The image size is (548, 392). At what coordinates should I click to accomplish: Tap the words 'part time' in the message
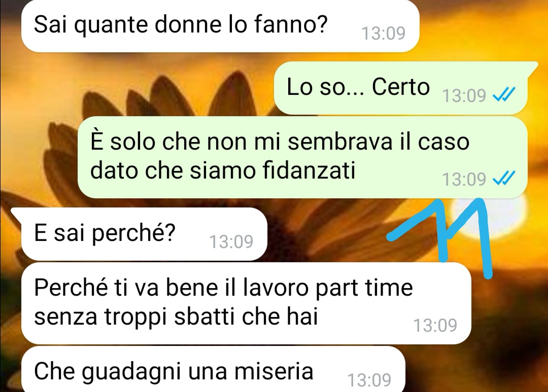point(364,289)
